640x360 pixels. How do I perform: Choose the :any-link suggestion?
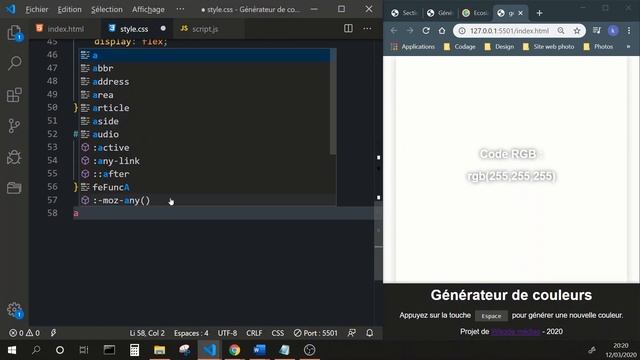tap(207, 161)
